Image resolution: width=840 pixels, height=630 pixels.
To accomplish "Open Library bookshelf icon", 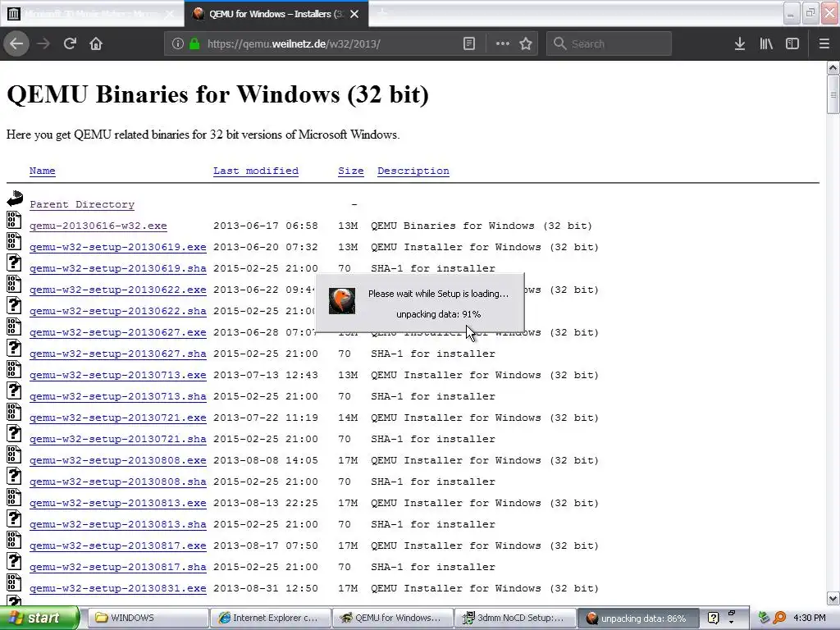I will click(766, 43).
